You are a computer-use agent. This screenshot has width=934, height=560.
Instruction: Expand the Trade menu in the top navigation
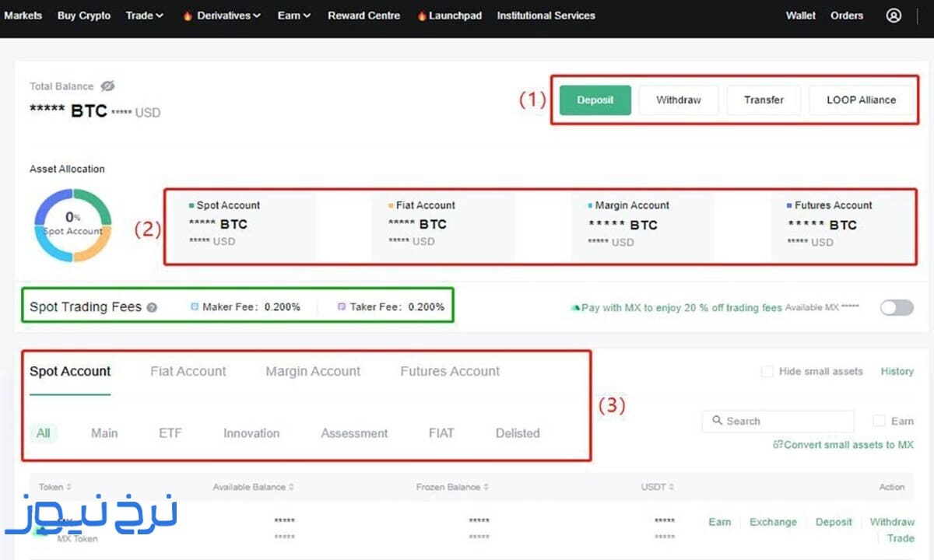(x=145, y=16)
